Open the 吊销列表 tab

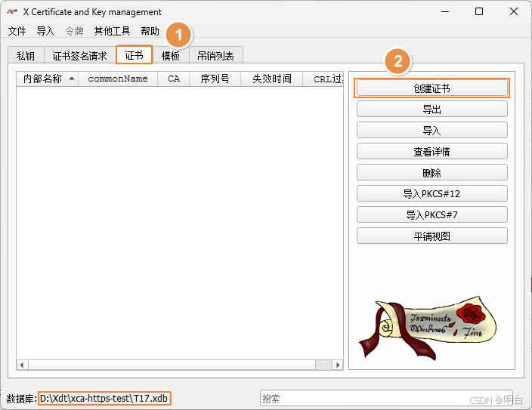pos(216,55)
